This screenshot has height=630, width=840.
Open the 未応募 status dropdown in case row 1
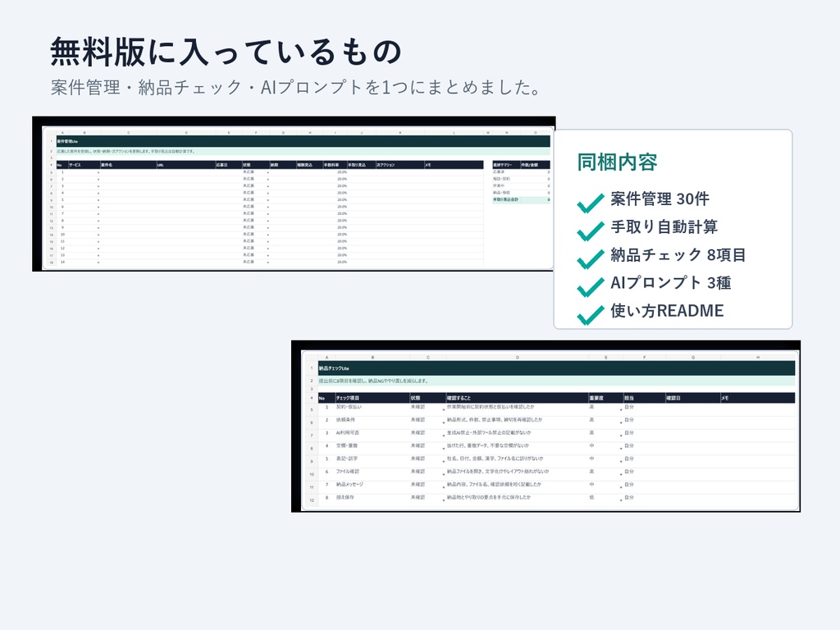coord(268,172)
